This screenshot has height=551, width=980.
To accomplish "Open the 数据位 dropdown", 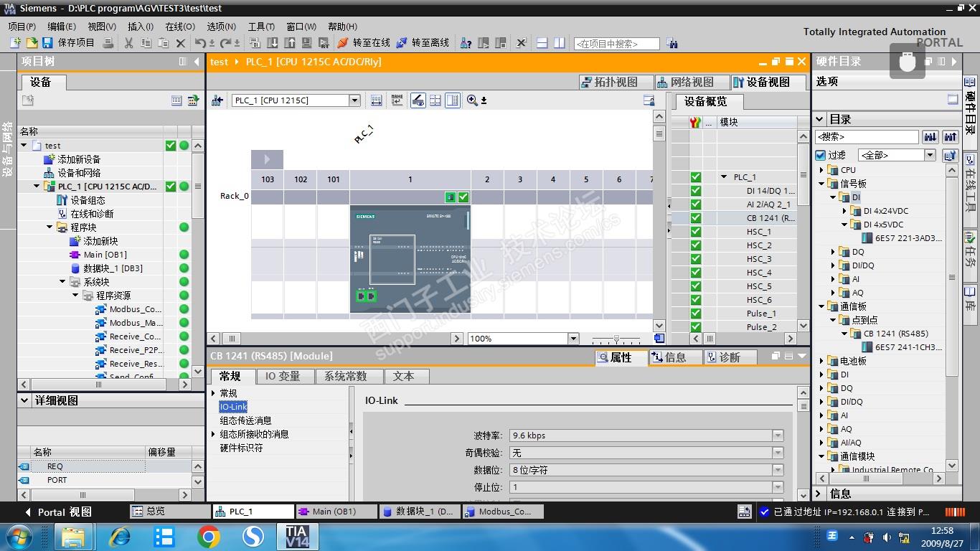I will point(778,470).
